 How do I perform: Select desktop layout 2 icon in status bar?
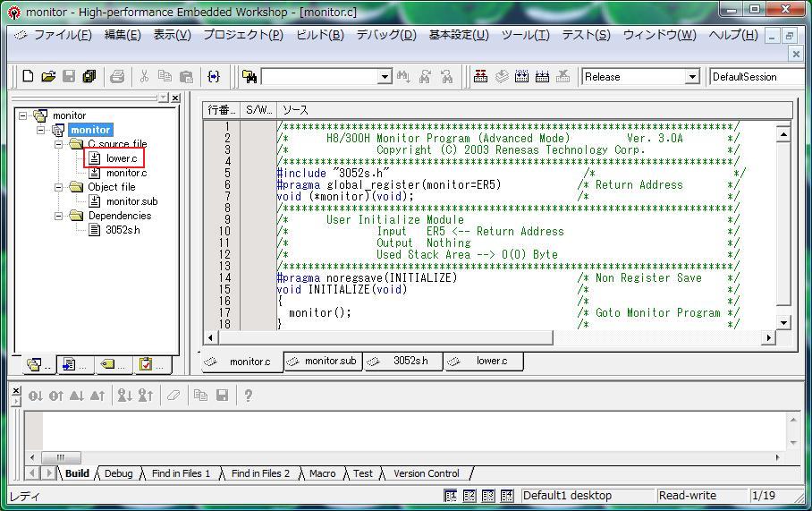click(469, 496)
